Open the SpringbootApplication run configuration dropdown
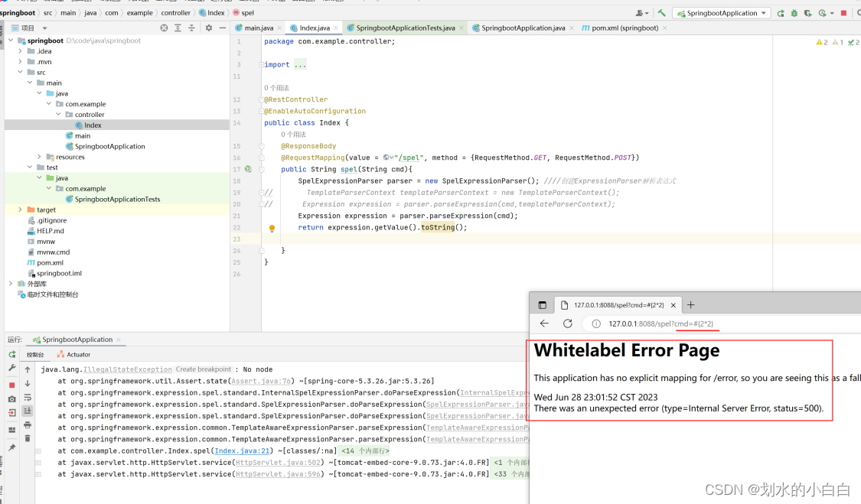 coord(722,13)
